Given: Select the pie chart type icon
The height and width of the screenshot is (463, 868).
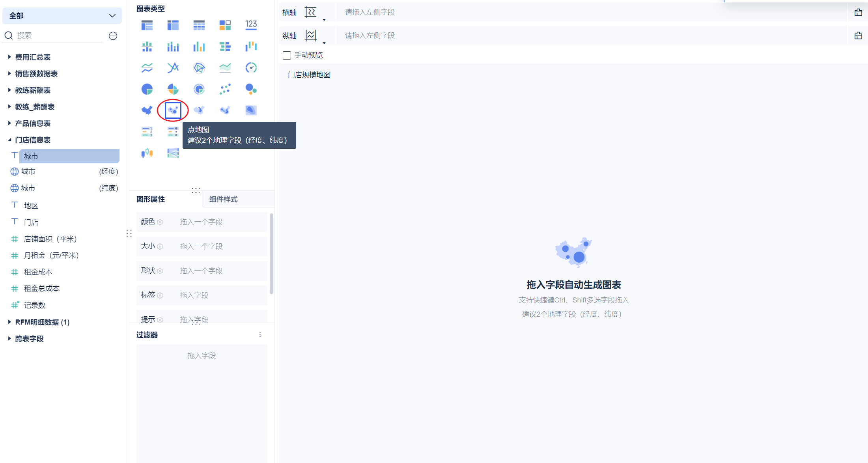Looking at the screenshot, I should pyautogui.click(x=147, y=89).
